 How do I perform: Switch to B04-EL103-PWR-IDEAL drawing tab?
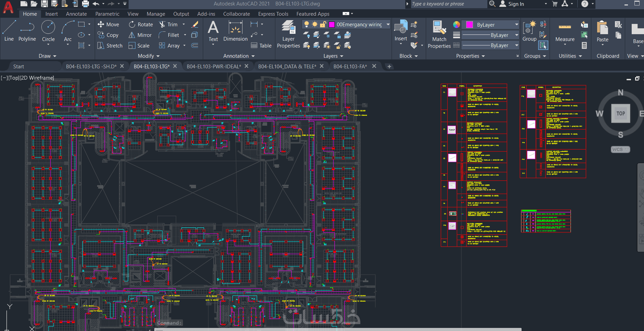pyautogui.click(x=214, y=66)
